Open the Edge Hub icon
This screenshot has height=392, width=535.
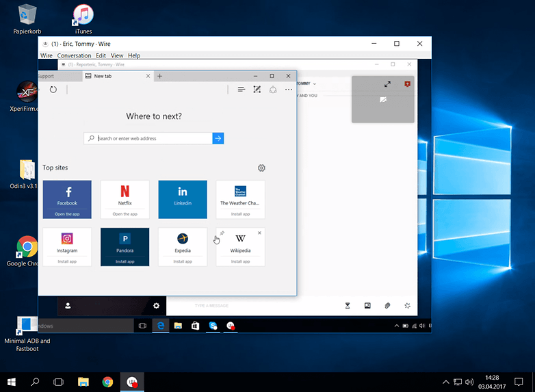242,90
